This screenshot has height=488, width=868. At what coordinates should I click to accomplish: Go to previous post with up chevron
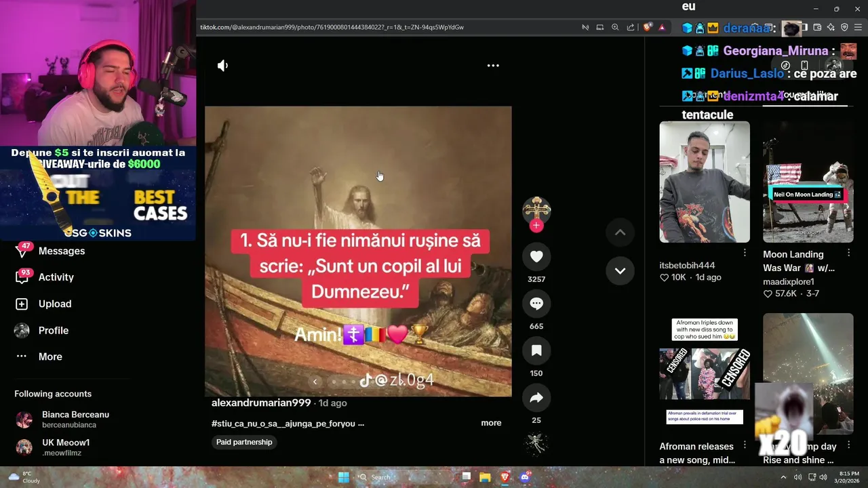point(620,232)
